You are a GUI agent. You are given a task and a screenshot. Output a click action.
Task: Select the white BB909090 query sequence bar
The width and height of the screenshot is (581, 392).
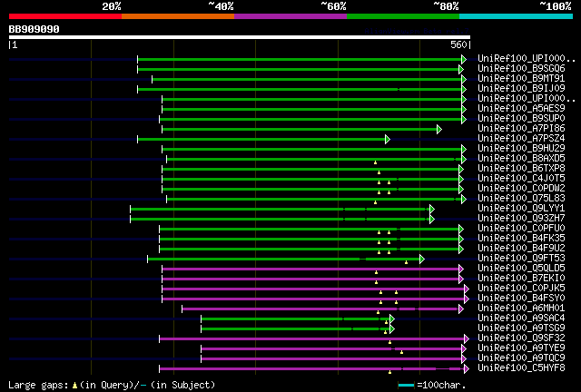240,37
